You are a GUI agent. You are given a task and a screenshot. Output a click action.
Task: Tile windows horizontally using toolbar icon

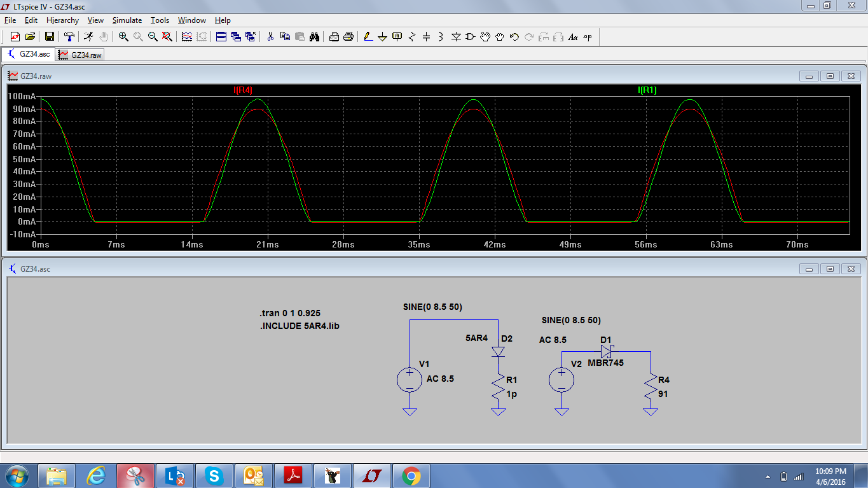[221, 37]
